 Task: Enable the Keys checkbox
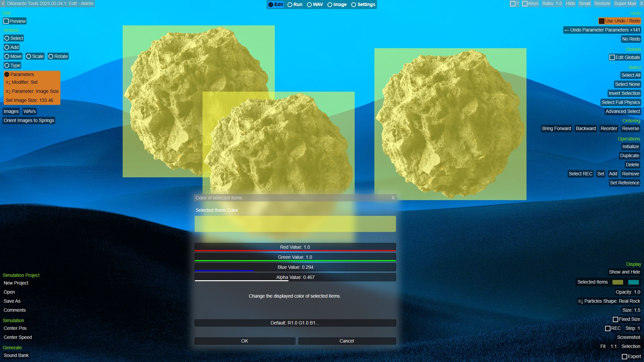coord(525,4)
